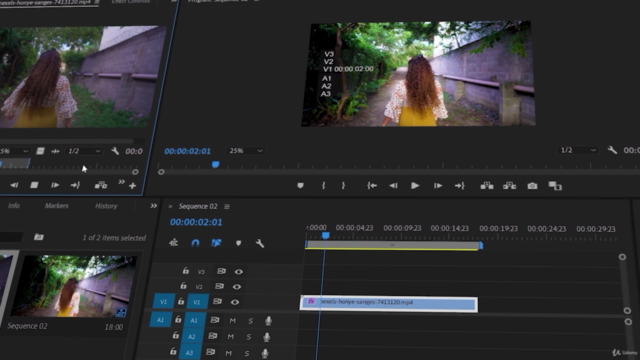Click Mark In button in Program monitor

click(323, 186)
